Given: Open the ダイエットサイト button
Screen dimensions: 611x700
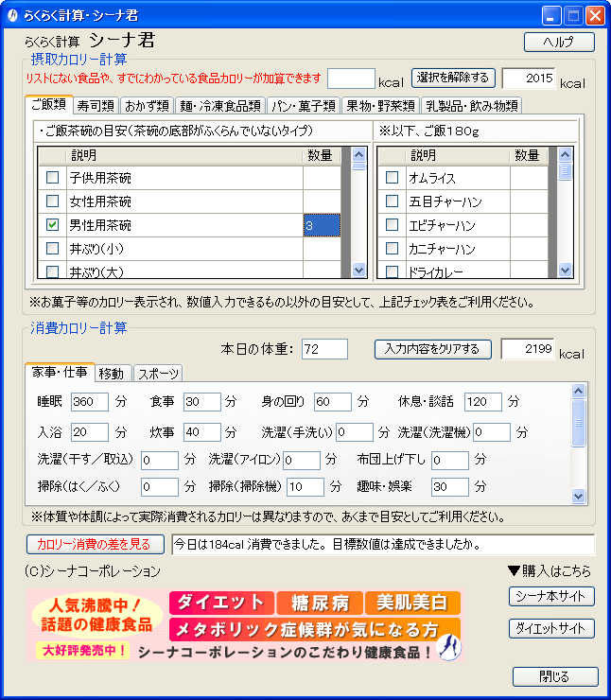Looking at the screenshot, I should (551, 628).
